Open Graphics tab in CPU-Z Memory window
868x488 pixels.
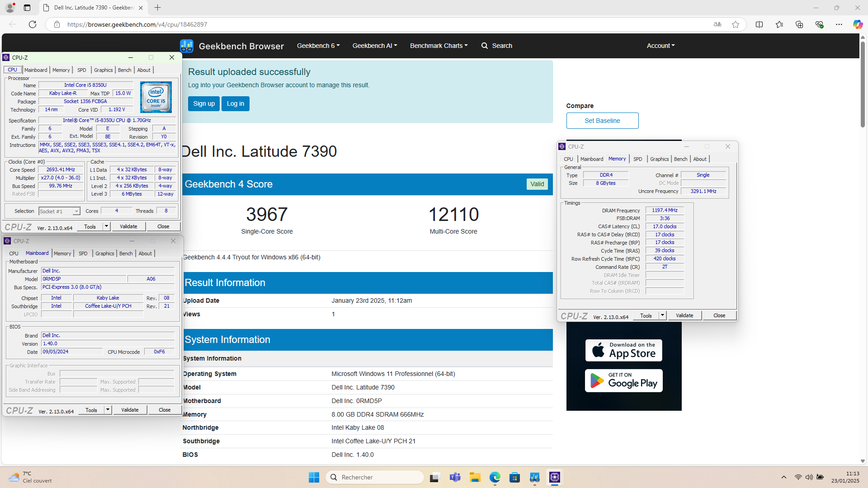click(x=659, y=159)
